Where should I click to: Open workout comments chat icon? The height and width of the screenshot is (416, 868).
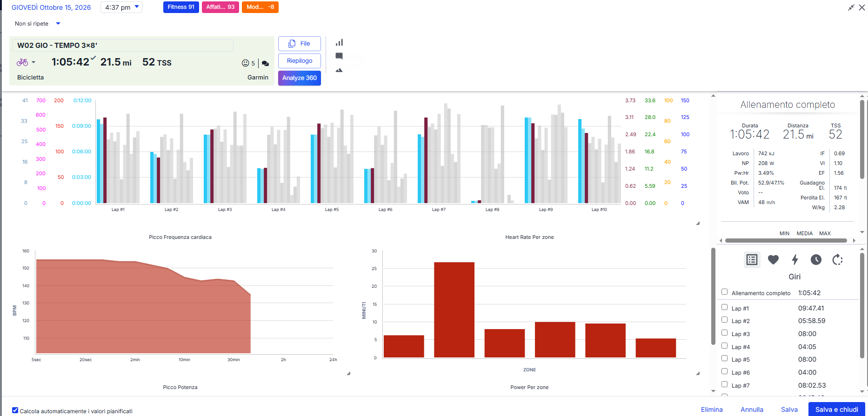click(x=265, y=63)
